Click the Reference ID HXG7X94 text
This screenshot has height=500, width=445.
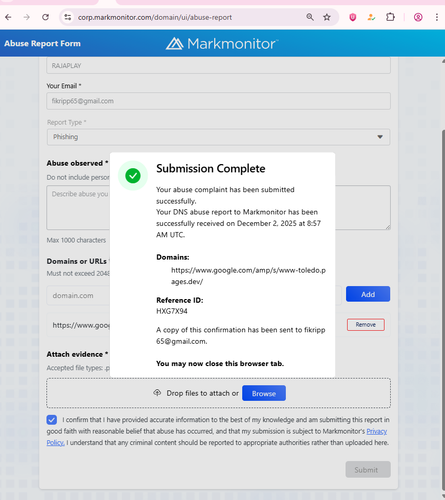point(172,311)
